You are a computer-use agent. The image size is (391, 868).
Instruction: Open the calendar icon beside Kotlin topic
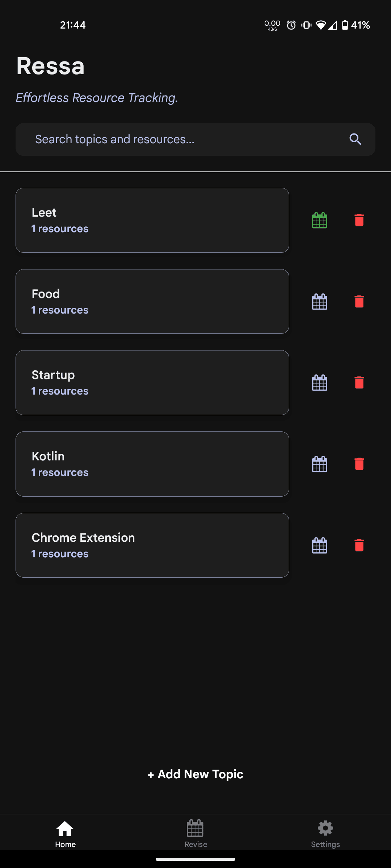coord(319,464)
